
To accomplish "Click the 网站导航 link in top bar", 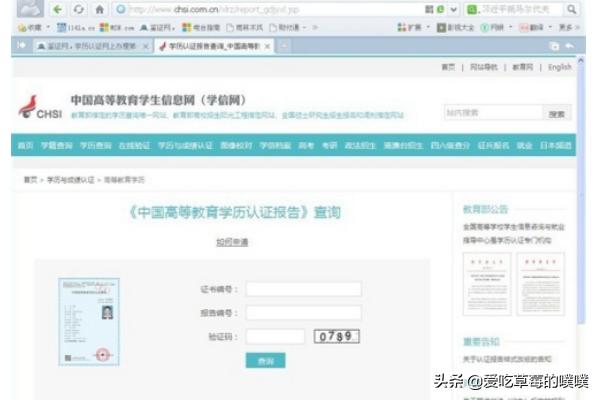I will point(483,67).
